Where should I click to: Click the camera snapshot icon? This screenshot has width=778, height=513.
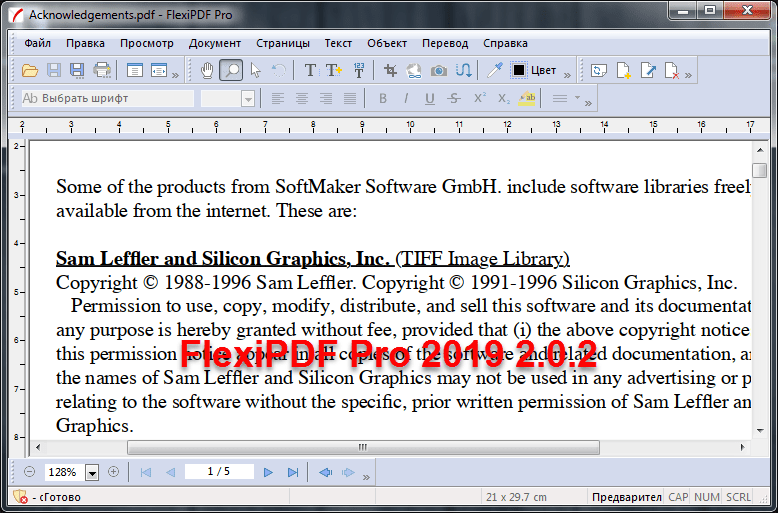pyautogui.click(x=439, y=71)
